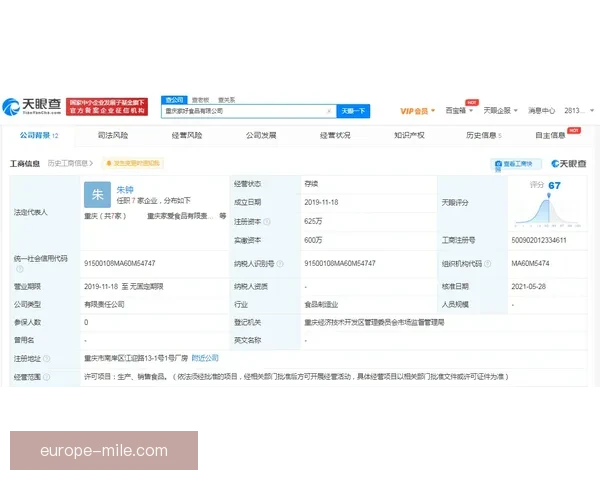Click the 注册资本 value 625万

tap(313, 221)
